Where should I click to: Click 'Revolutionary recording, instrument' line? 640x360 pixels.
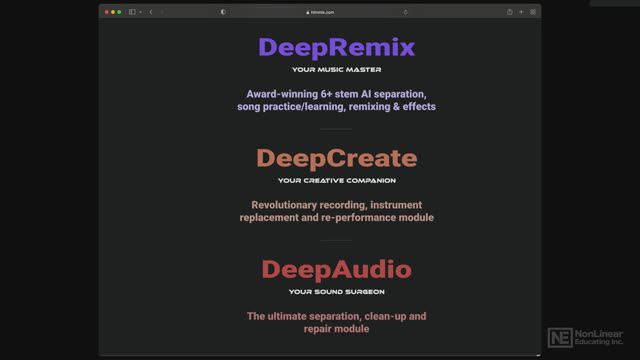[337, 205]
